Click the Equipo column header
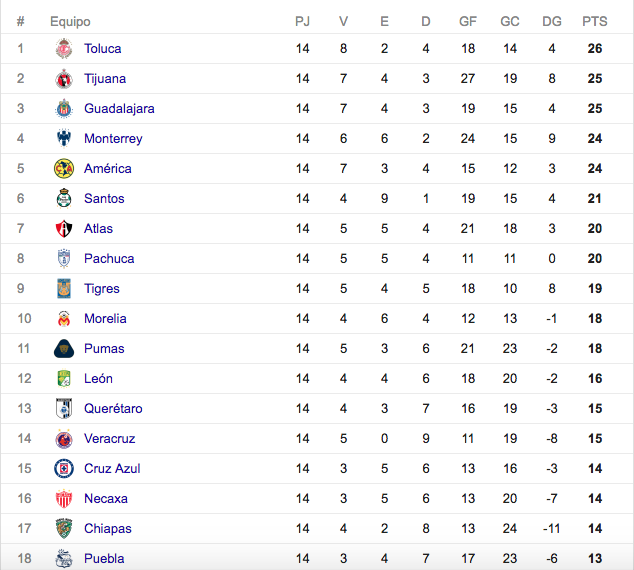The image size is (634, 570). pyautogui.click(x=70, y=21)
